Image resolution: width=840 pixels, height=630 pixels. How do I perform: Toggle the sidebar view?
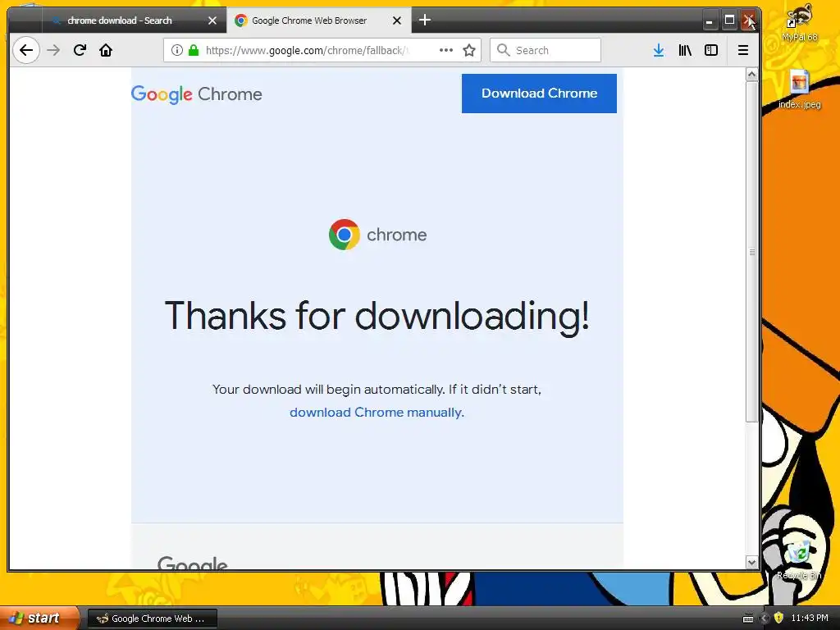pos(711,50)
